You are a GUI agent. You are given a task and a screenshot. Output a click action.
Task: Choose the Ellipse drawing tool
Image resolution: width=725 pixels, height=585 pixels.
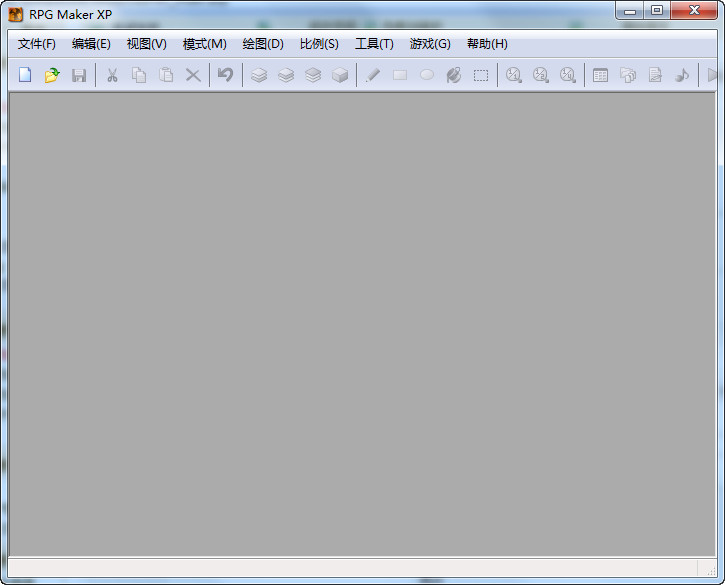[427, 75]
